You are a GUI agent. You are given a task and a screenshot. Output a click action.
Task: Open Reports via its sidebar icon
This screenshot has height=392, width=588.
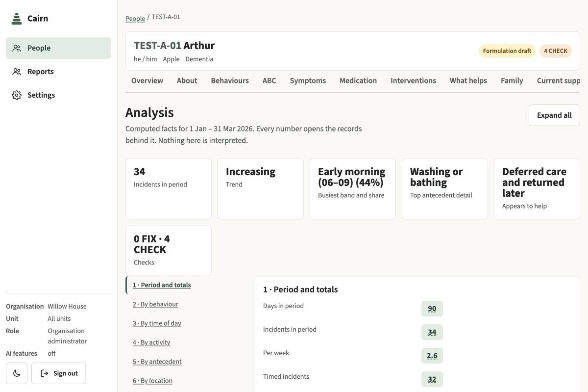click(17, 72)
